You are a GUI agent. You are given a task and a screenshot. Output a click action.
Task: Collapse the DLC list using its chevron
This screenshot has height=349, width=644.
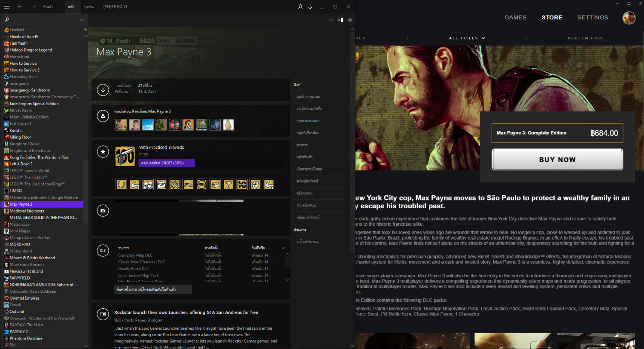tap(283, 248)
